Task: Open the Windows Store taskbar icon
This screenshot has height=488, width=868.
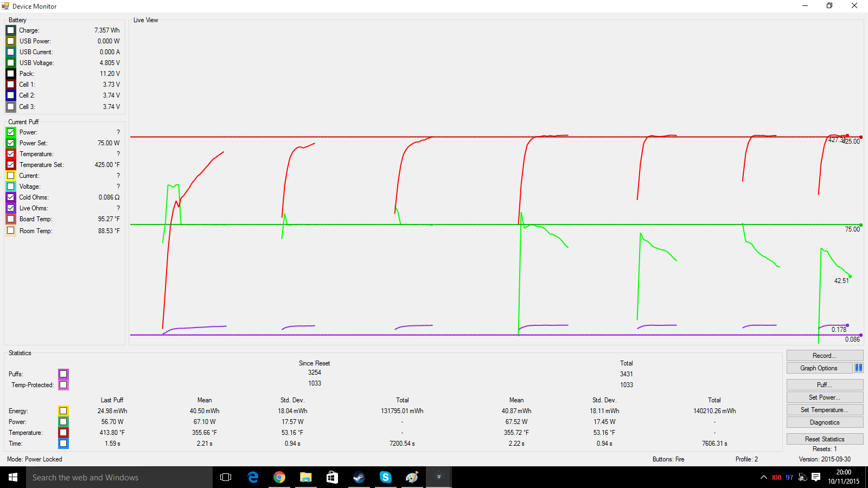Action: pos(332,477)
